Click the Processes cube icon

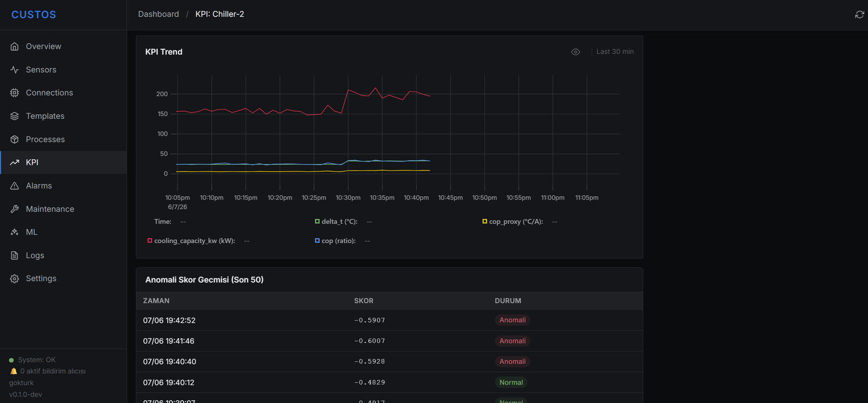pyautogui.click(x=15, y=140)
